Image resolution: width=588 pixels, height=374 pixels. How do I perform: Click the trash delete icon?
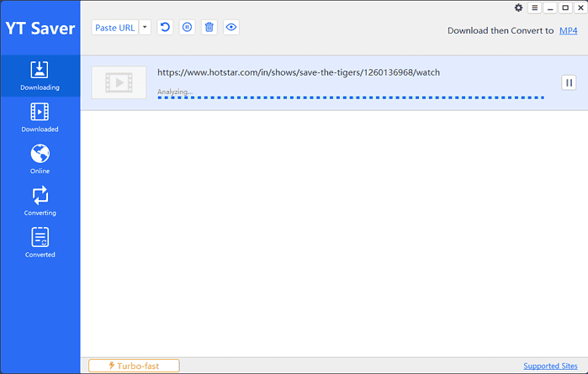click(x=209, y=28)
